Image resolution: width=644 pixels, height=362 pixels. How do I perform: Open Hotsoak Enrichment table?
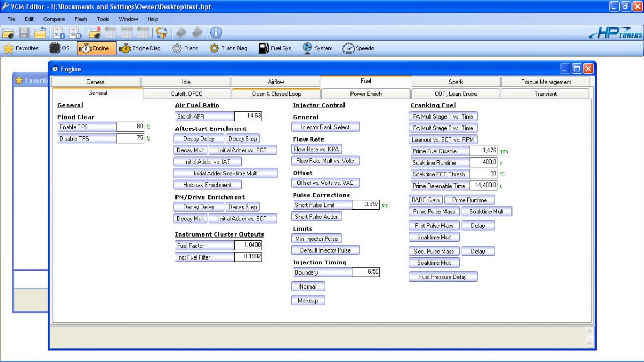pyautogui.click(x=208, y=184)
